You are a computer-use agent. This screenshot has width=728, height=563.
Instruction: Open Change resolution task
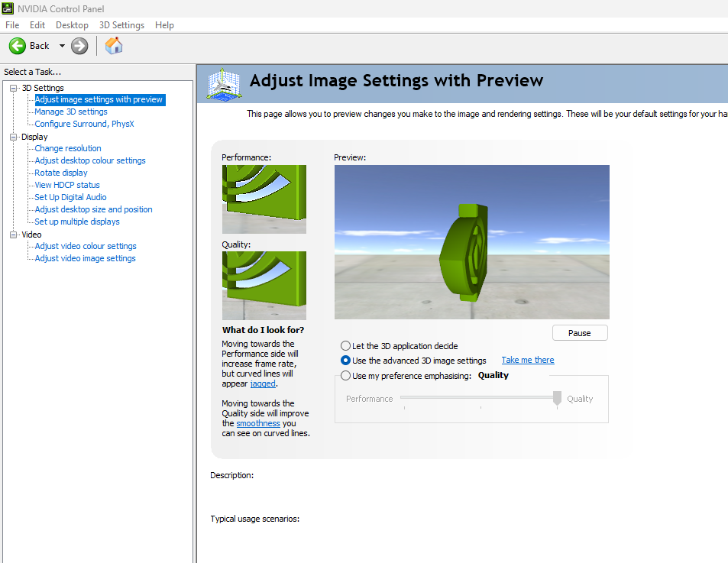[68, 148]
